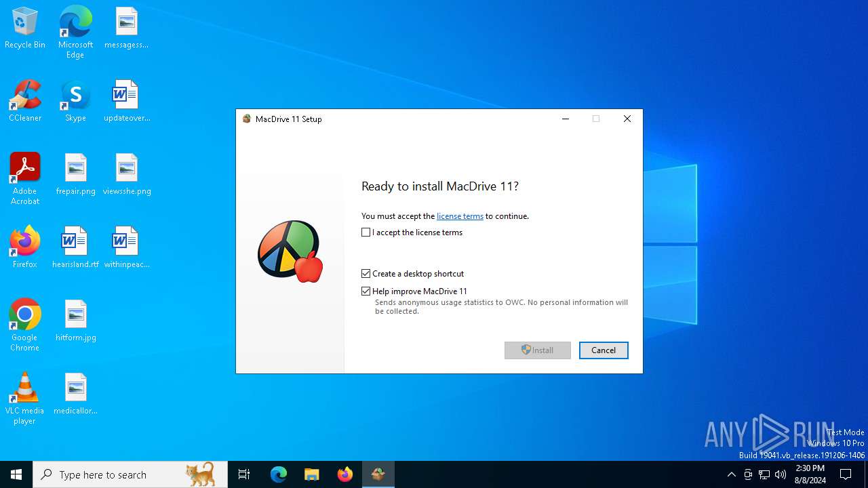Image resolution: width=868 pixels, height=488 pixels.
Task: Select the updateover Word document icon
Action: [x=127, y=102]
